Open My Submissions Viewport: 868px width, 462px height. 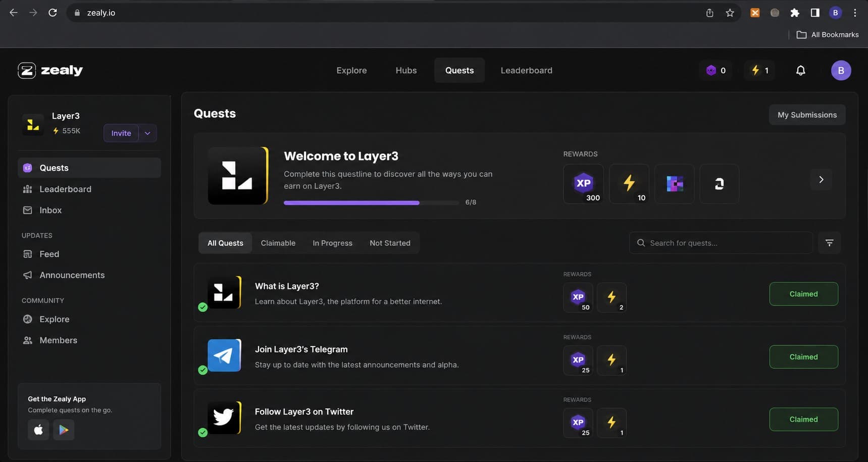[807, 115]
